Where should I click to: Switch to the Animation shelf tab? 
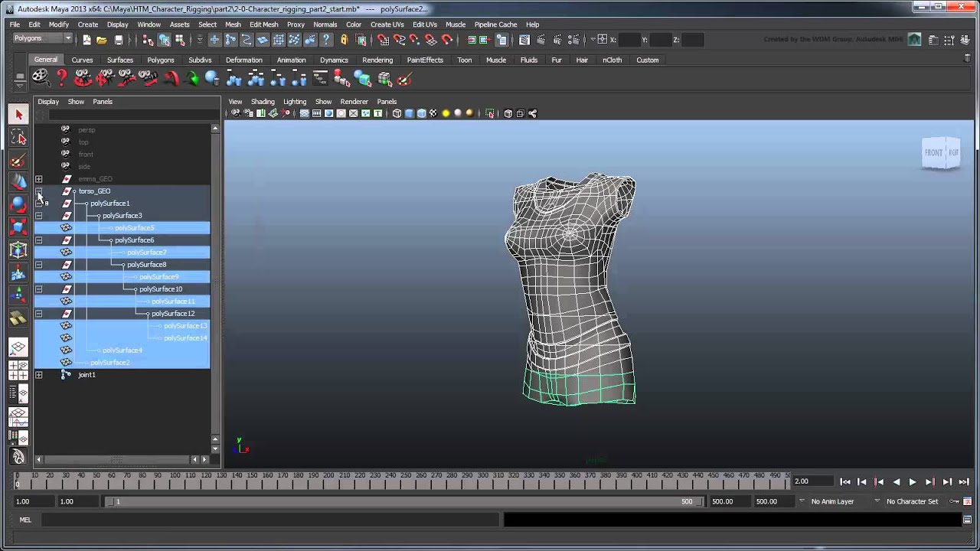[x=291, y=60]
